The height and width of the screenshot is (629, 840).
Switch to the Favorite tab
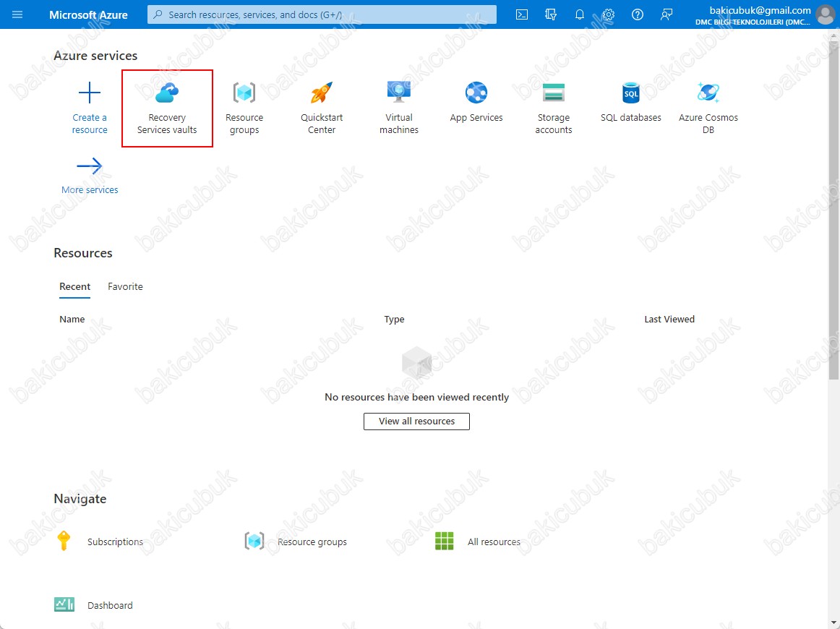[125, 286]
